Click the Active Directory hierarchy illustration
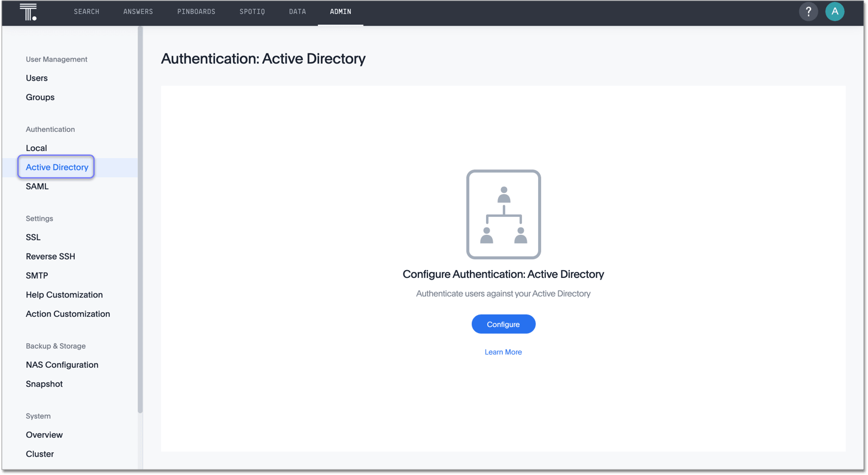The image size is (868, 475). pyautogui.click(x=503, y=214)
